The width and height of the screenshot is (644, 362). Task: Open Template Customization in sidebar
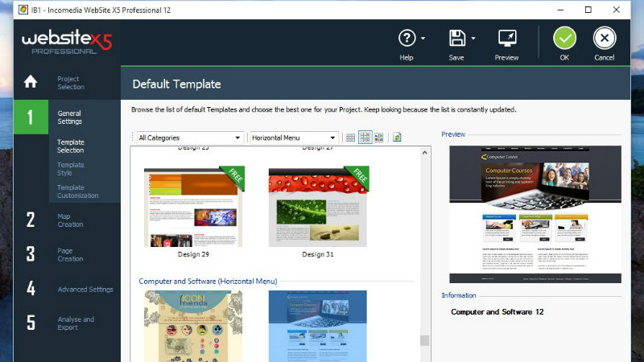pyautogui.click(x=77, y=191)
